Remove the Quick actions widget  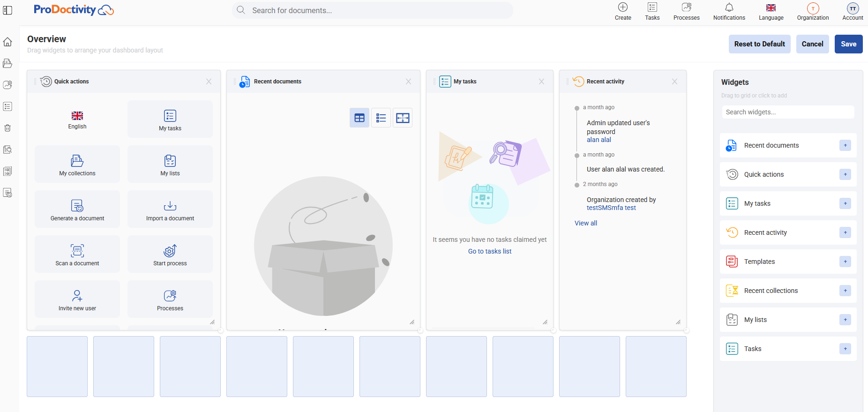tap(209, 82)
